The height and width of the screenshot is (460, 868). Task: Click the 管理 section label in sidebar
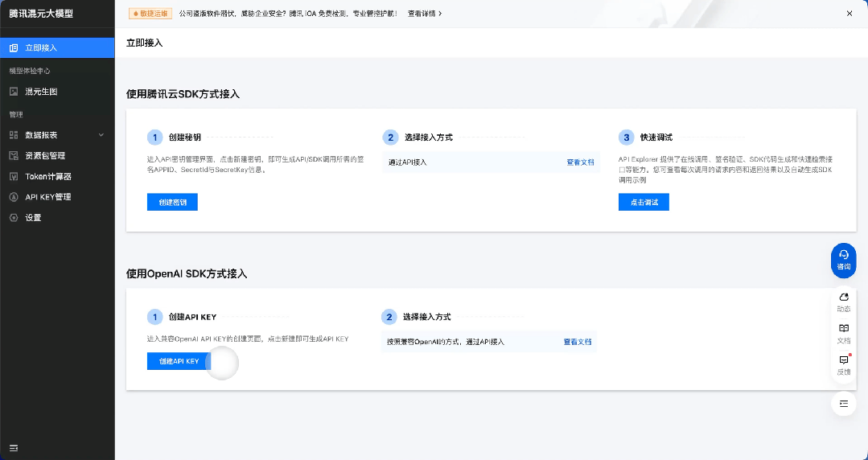click(16, 114)
